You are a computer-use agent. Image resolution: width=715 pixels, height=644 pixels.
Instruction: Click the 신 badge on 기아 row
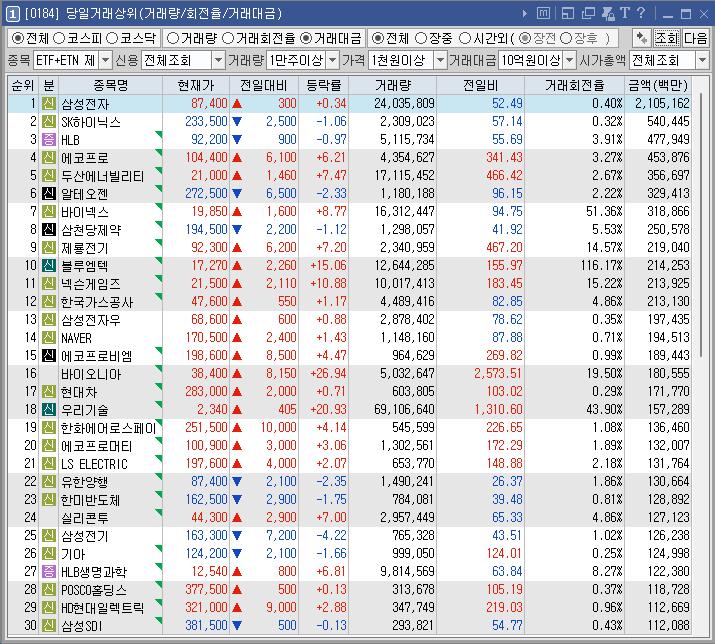coord(49,553)
